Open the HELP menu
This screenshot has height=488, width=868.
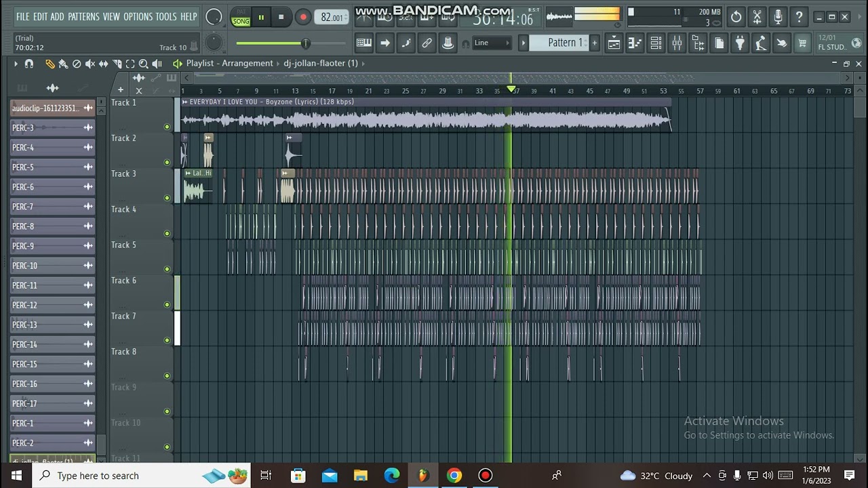tap(189, 16)
